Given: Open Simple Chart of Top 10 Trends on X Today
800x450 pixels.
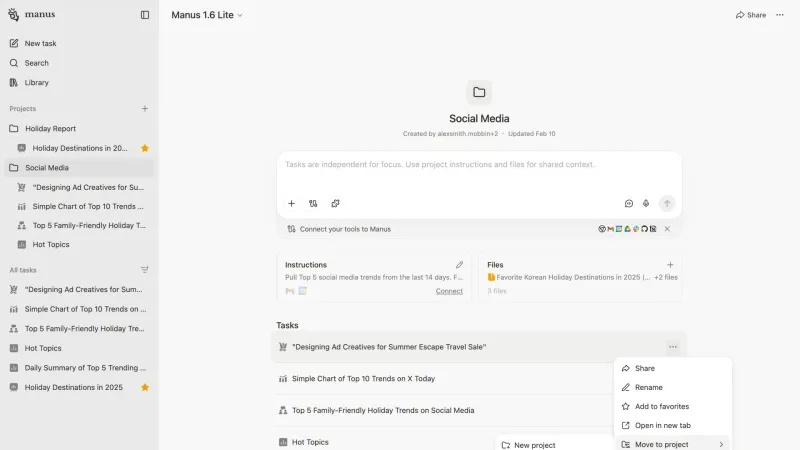Looking at the screenshot, I should (363, 379).
